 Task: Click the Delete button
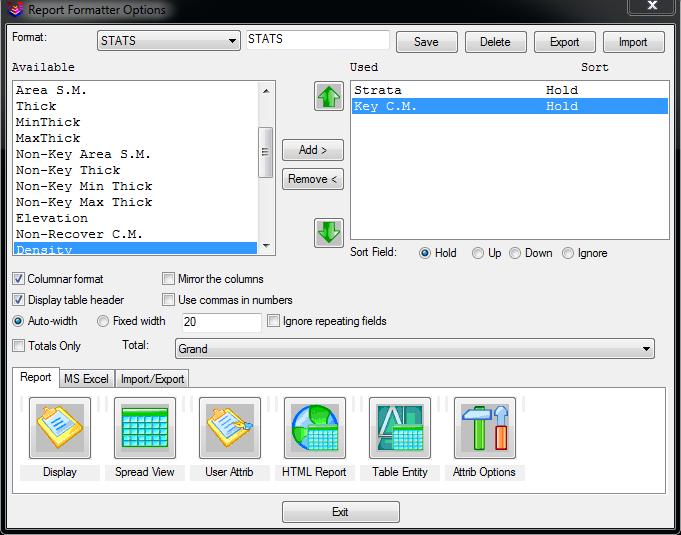click(496, 42)
